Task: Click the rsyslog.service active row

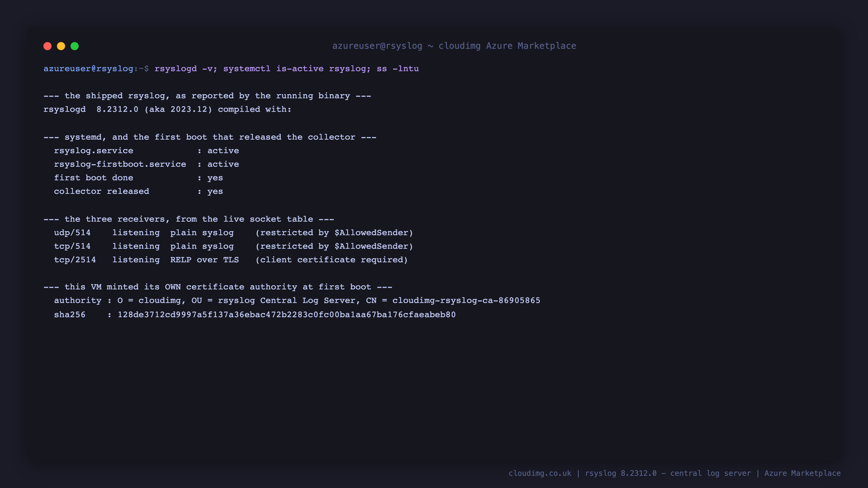Action: [x=146, y=151]
